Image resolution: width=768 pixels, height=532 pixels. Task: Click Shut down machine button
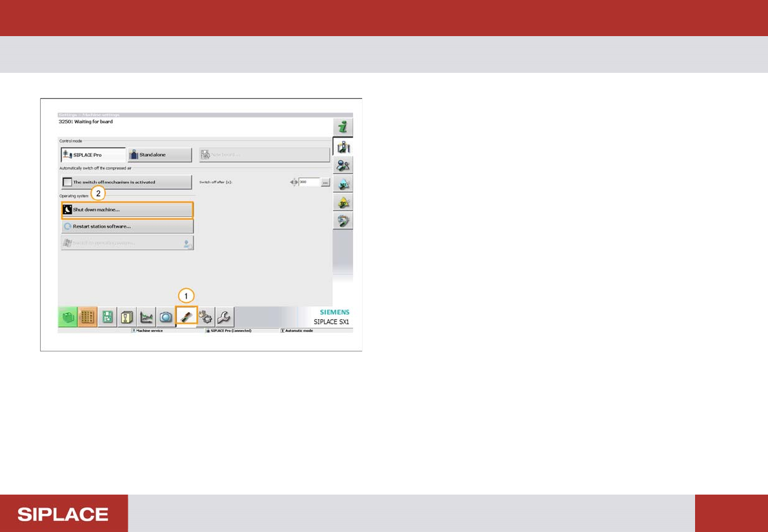[x=127, y=210]
